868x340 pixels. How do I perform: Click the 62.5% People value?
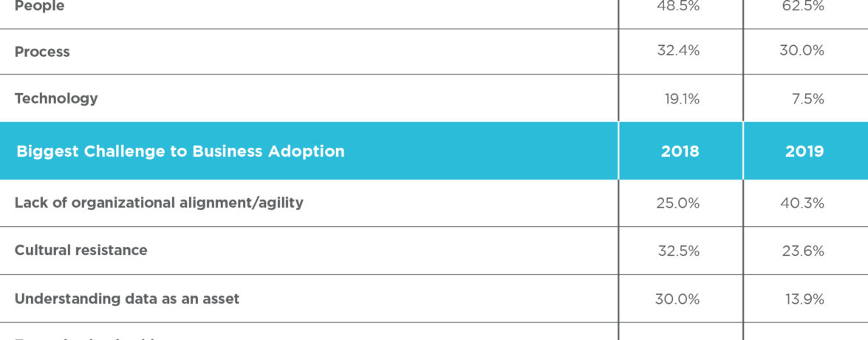point(803,7)
